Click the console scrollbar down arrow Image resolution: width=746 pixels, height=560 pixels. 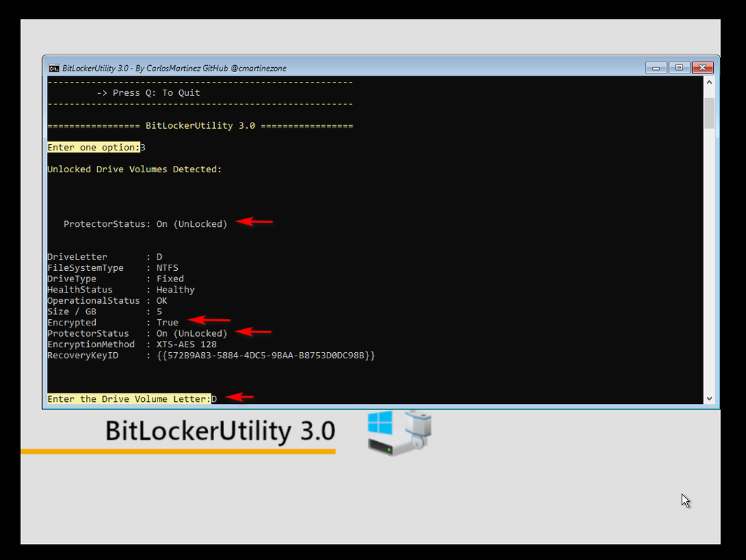pyautogui.click(x=709, y=398)
